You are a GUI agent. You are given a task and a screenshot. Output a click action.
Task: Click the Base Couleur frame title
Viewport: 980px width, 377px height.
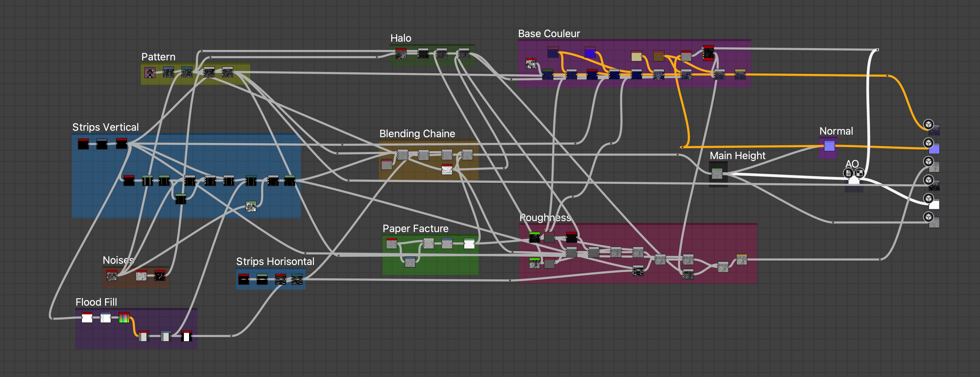click(x=549, y=34)
